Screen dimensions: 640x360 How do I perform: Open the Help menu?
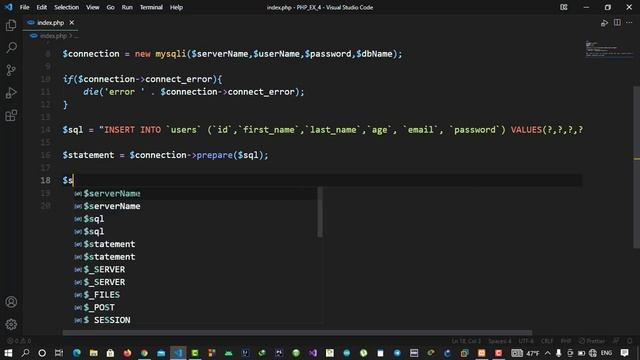click(x=176, y=7)
